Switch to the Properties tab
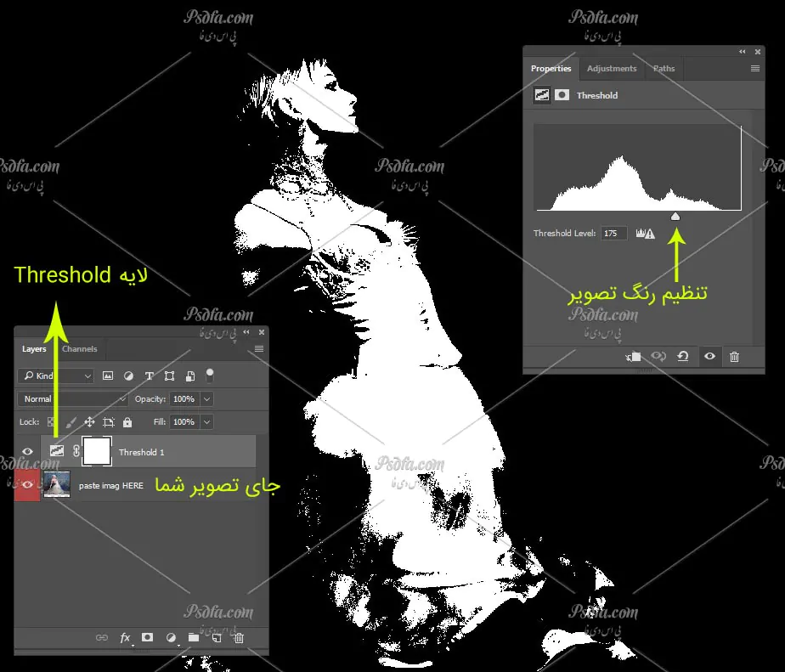The width and height of the screenshot is (785, 672). pos(551,69)
